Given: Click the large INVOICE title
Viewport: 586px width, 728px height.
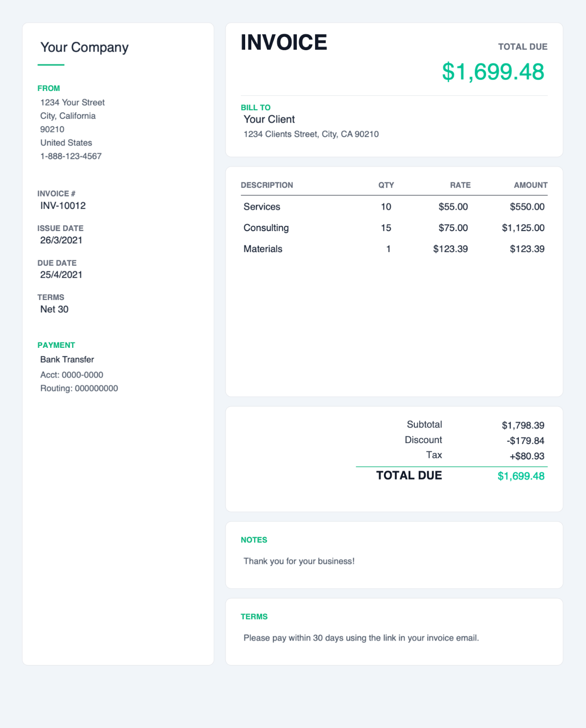Looking at the screenshot, I should [x=284, y=43].
